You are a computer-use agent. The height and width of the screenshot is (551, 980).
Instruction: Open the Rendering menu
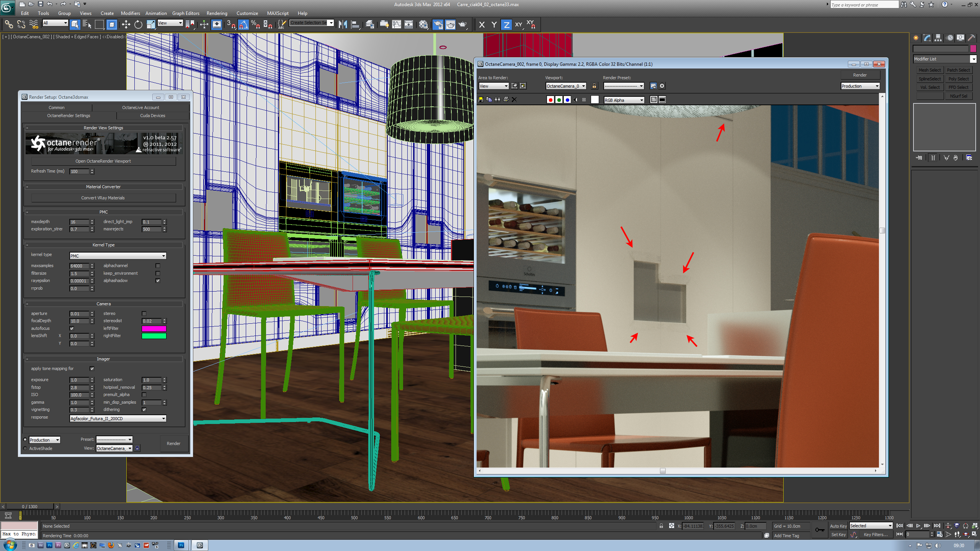217,13
